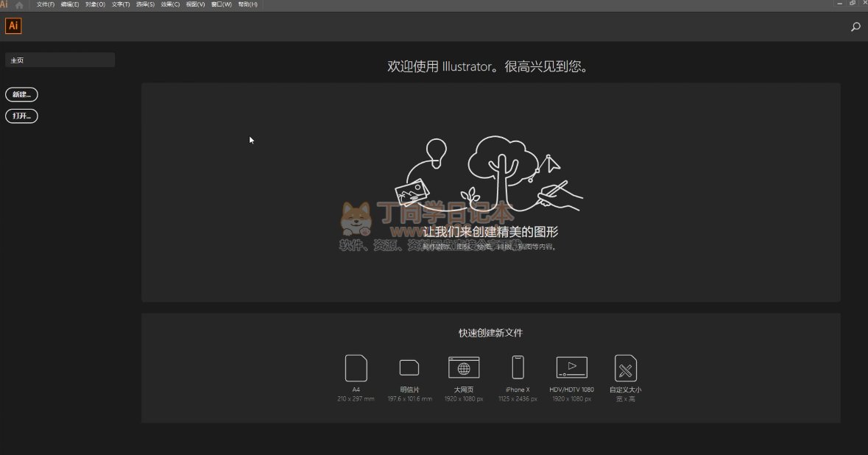Click the orange Ai logo below the menu bar
This screenshot has width=868, height=455.
point(13,26)
